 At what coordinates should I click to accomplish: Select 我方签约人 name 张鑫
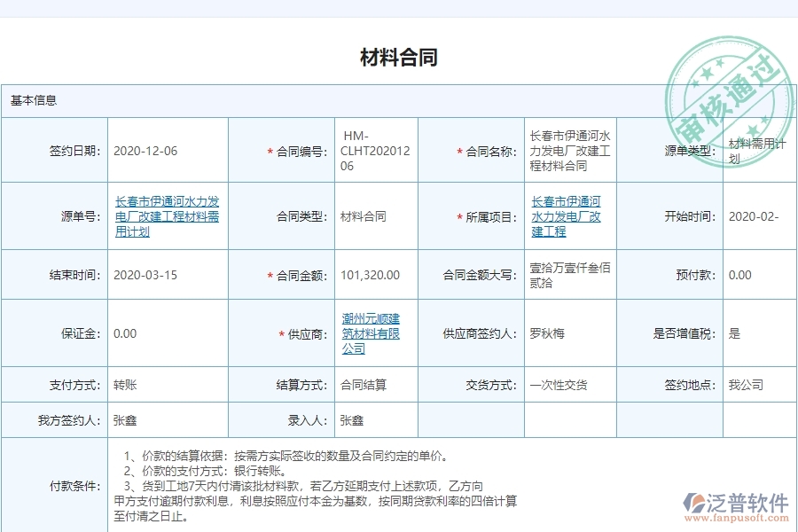121,419
